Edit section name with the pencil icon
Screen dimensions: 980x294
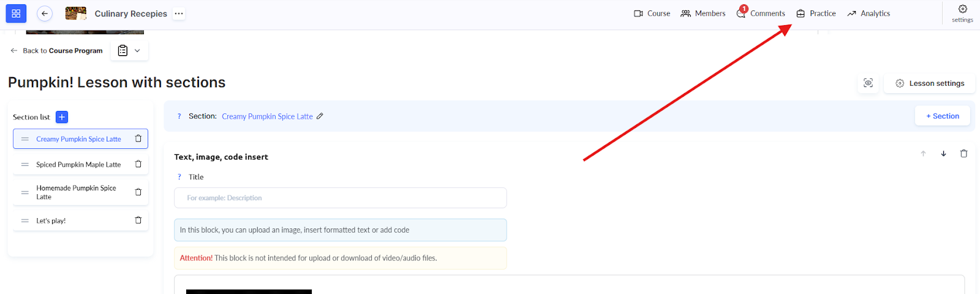[320, 116]
